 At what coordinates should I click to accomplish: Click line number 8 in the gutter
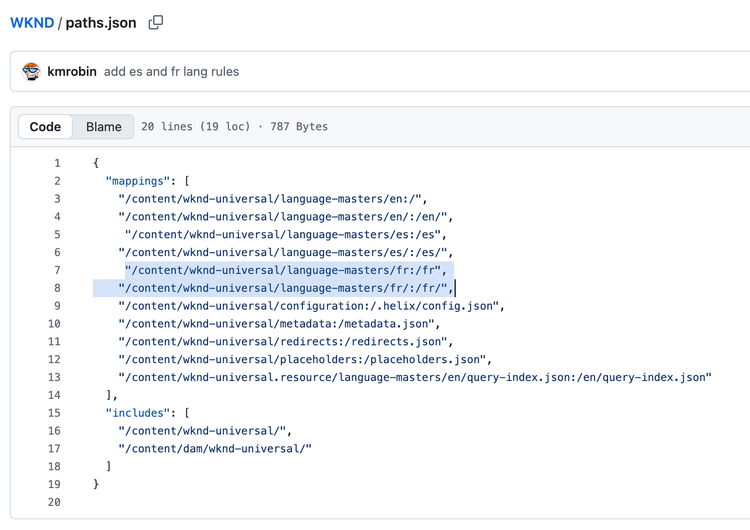[57, 288]
